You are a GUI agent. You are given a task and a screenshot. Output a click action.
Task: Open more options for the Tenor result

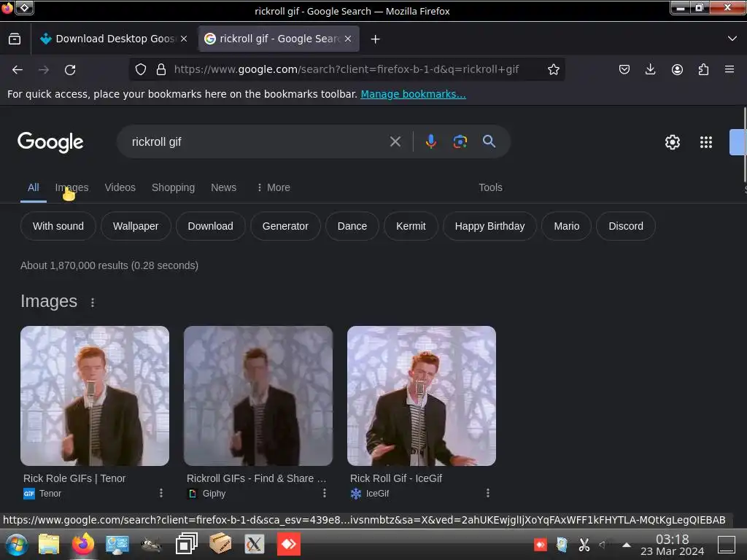161,493
